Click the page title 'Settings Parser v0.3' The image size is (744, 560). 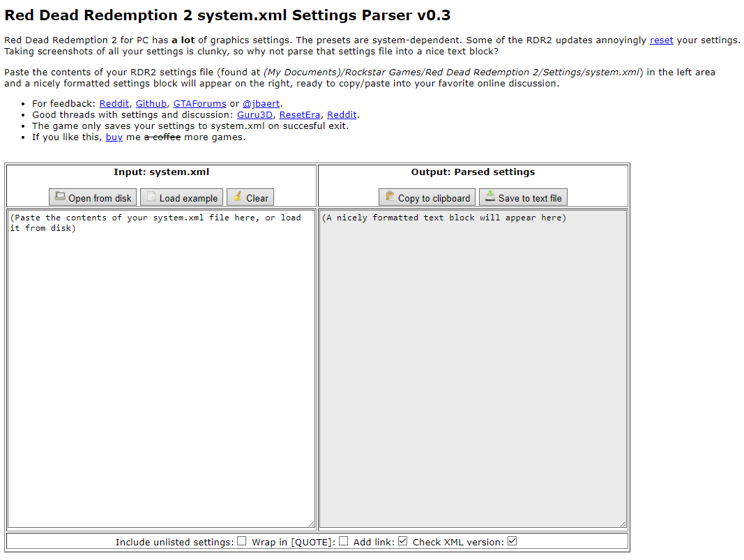pos(371,15)
